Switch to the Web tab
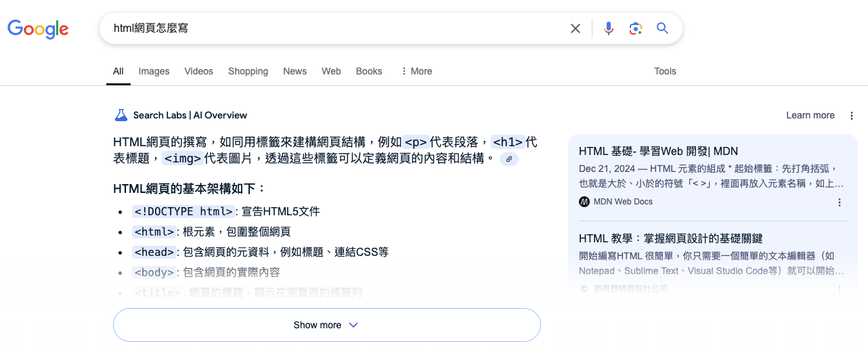The image size is (868, 352). tap(331, 71)
